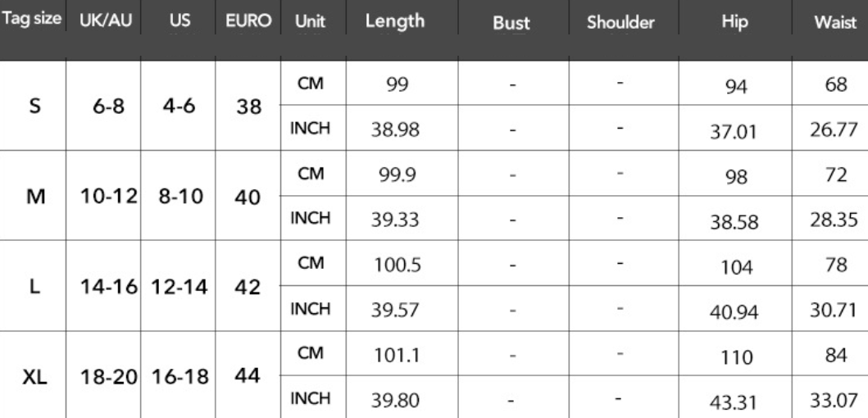Click the Hip column header
The height and width of the screenshot is (418, 868).
tap(734, 21)
